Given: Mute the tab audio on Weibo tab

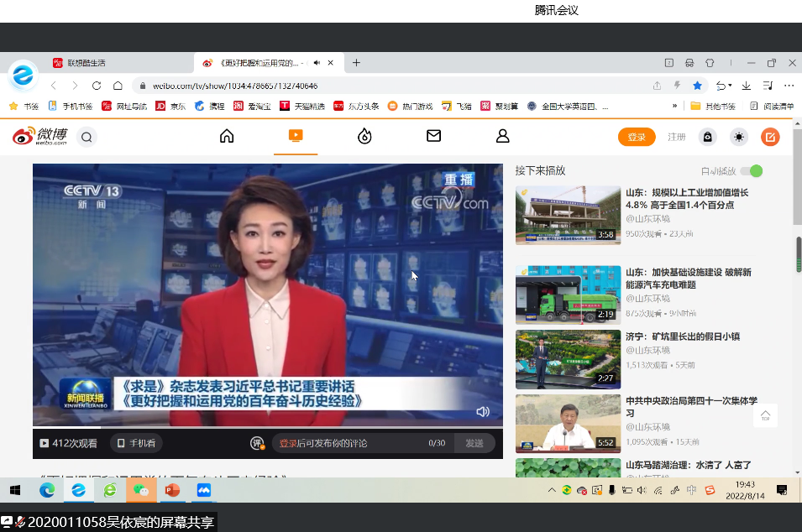Looking at the screenshot, I should 317,63.
